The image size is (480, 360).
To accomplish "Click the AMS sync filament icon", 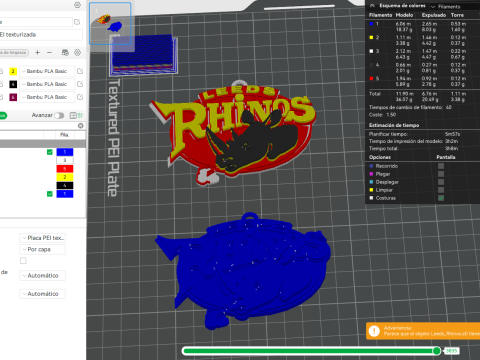I will coord(65,52).
